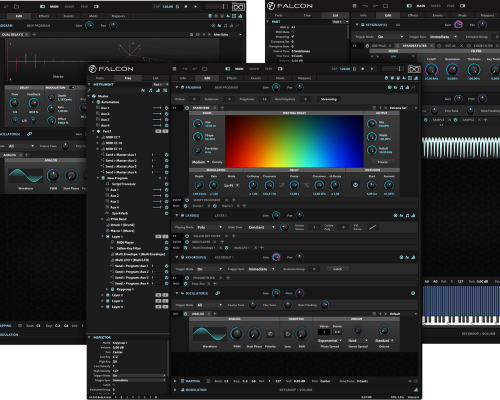Click the Resonance knob in back-right window

tap(452, 70)
